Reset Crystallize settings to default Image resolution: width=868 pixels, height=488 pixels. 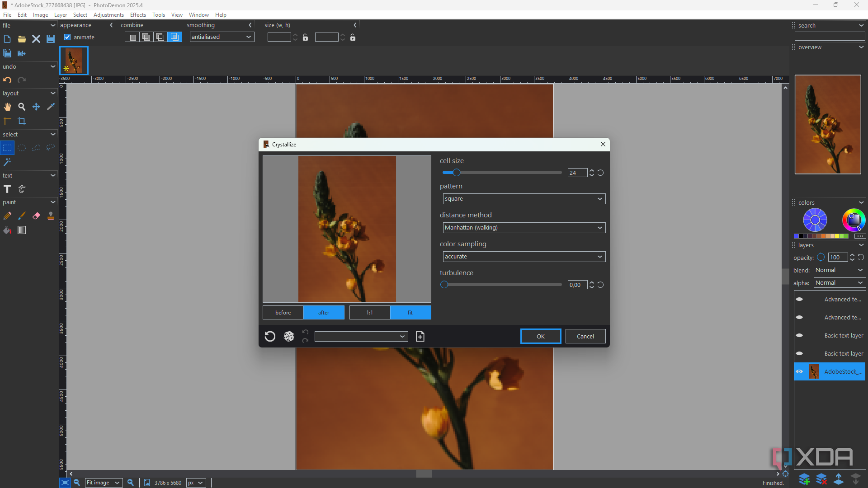[x=270, y=336]
